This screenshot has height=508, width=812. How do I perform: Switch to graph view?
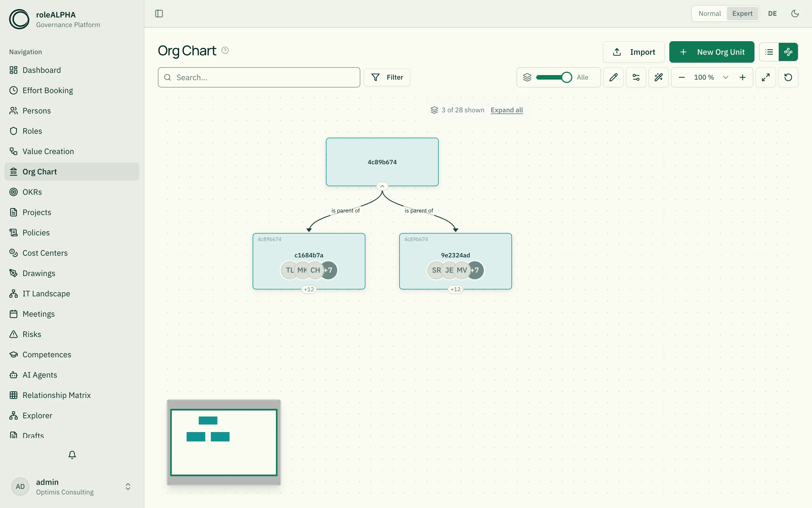788,52
